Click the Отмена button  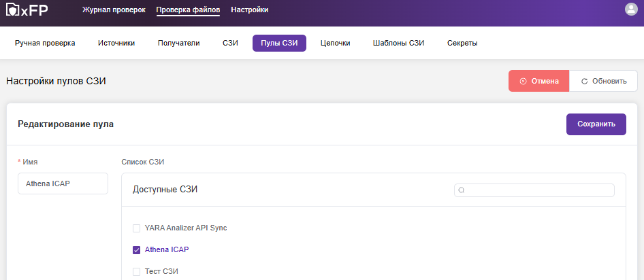click(539, 81)
